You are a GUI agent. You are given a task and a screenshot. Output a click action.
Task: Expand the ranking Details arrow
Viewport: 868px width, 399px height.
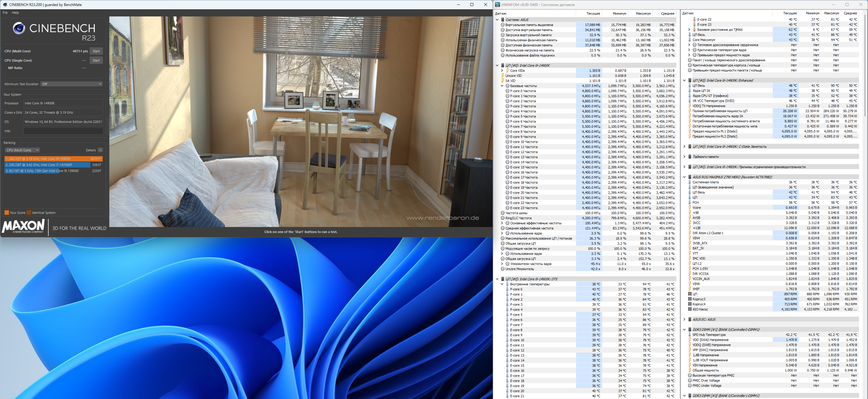(100, 150)
